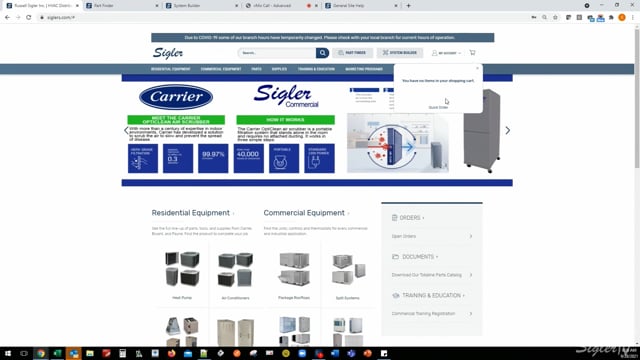Screen dimensions: 640x360
Task: Click the browser address bar
Action: pyautogui.click(x=282, y=18)
